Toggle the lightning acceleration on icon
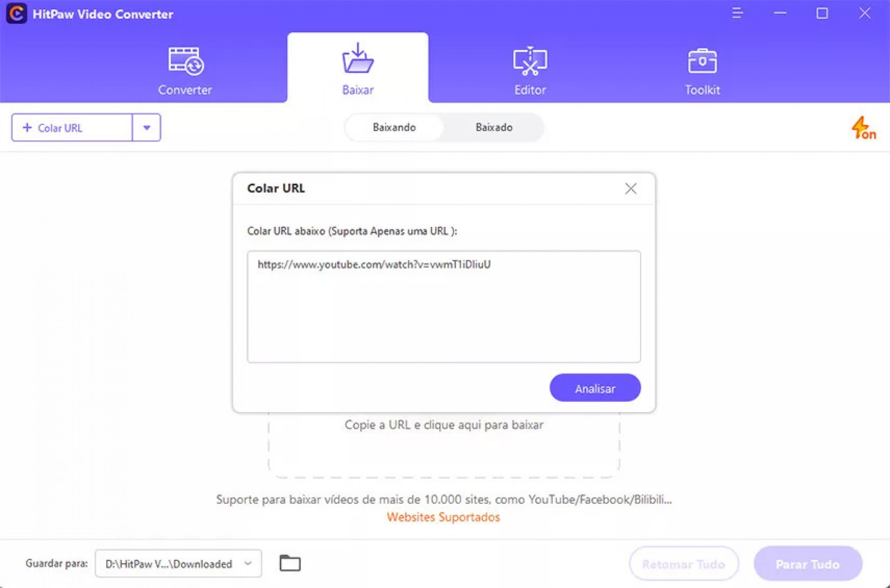 863,128
